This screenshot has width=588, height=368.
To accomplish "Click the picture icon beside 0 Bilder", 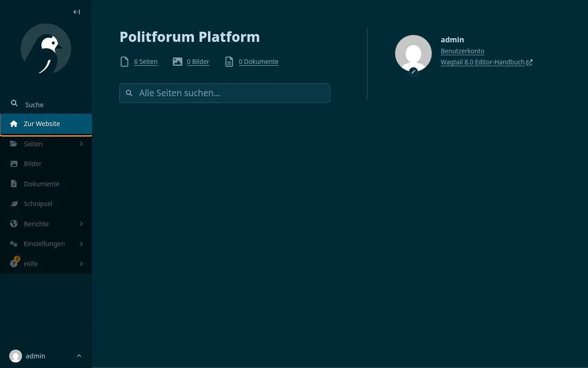I will click(177, 62).
